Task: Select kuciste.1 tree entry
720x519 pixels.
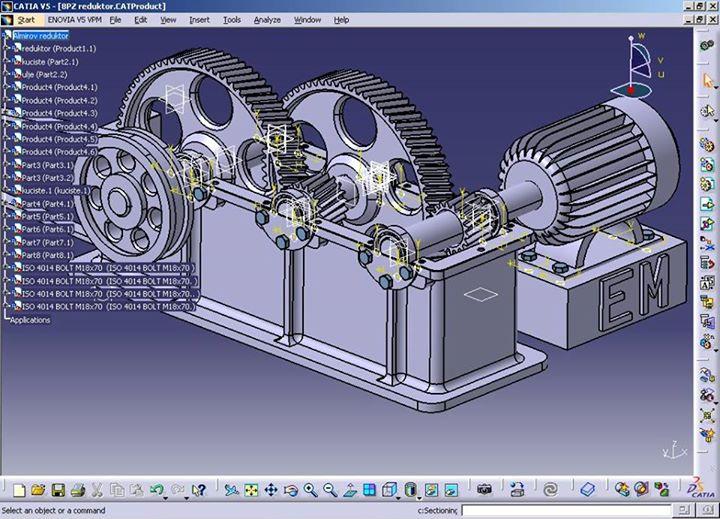Action: point(55,190)
